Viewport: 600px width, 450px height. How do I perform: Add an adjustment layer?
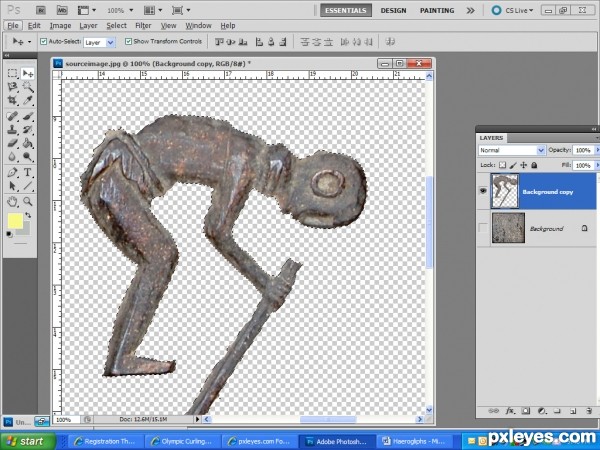(x=541, y=411)
